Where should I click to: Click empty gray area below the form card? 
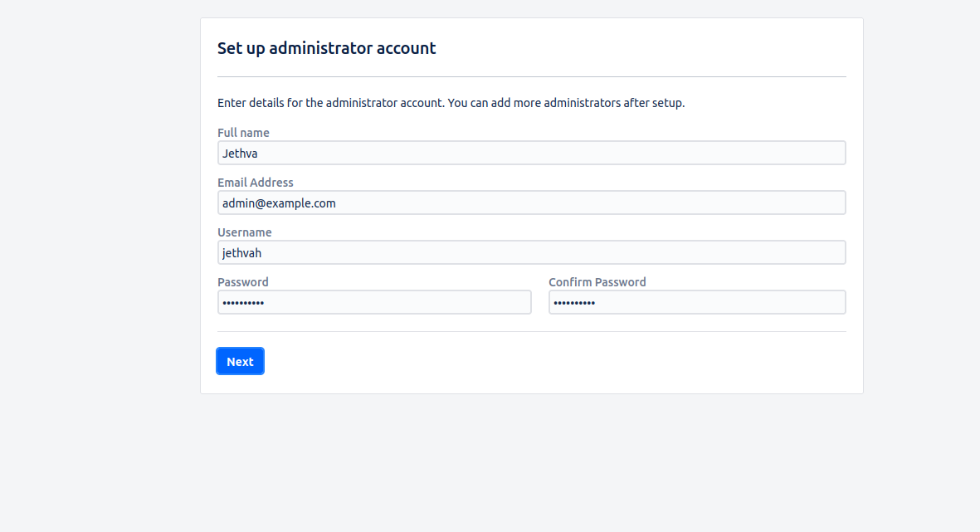click(x=531, y=465)
